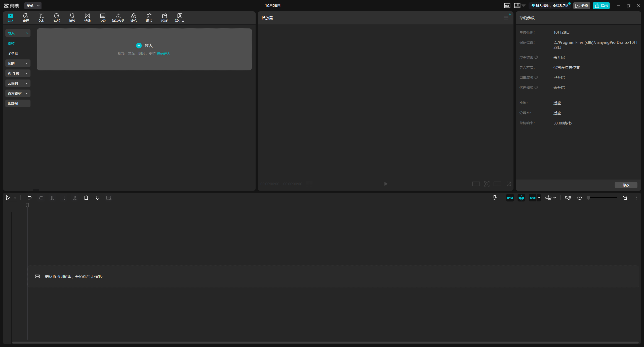Click the delete trash icon in timeline toolbar
The image size is (644, 347).
(86, 198)
